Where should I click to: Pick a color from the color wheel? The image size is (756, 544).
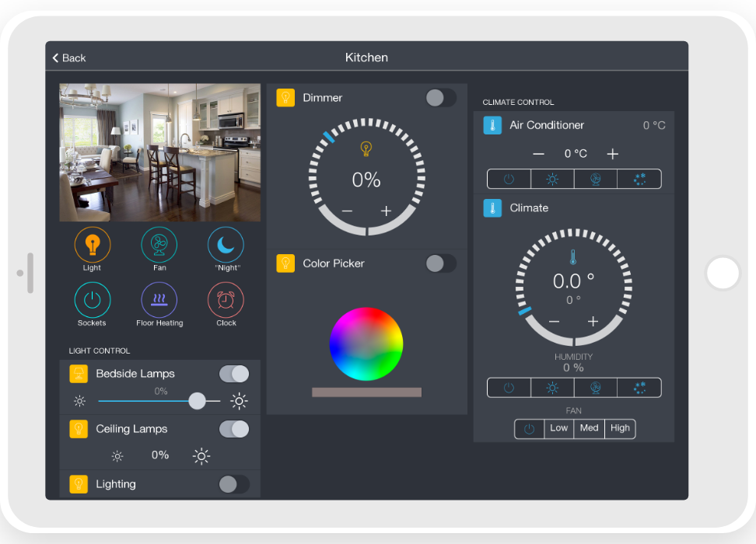(x=366, y=343)
